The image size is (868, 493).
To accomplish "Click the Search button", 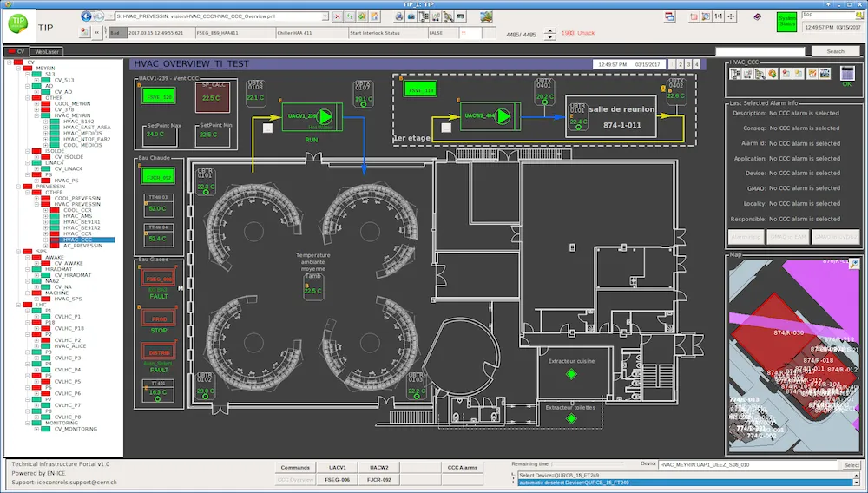I will pyautogui.click(x=836, y=51).
